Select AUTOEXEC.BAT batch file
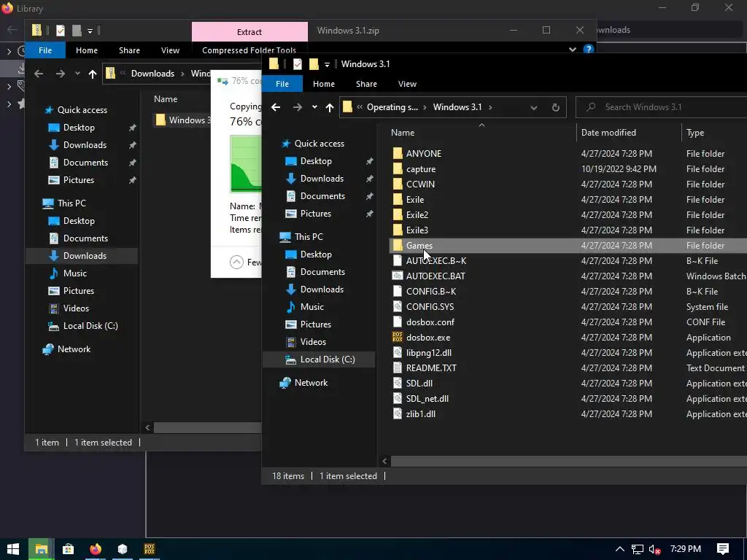This screenshot has height=560, width=747. [436, 276]
